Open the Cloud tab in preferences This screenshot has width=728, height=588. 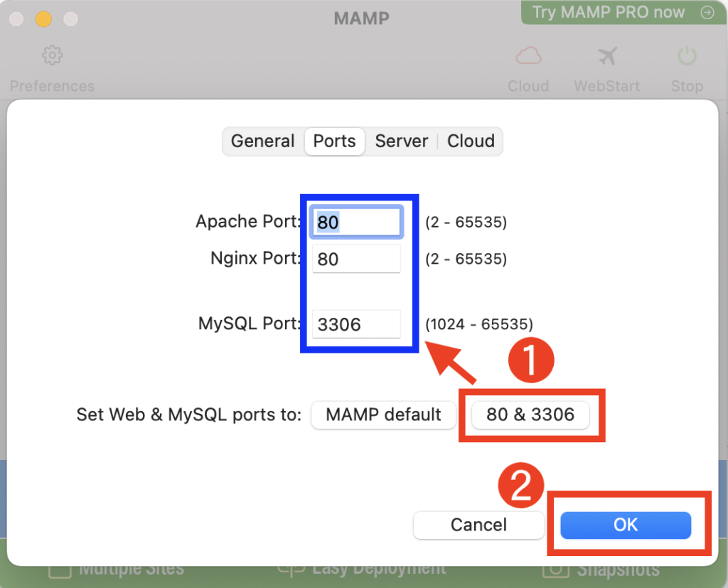(x=471, y=141)
